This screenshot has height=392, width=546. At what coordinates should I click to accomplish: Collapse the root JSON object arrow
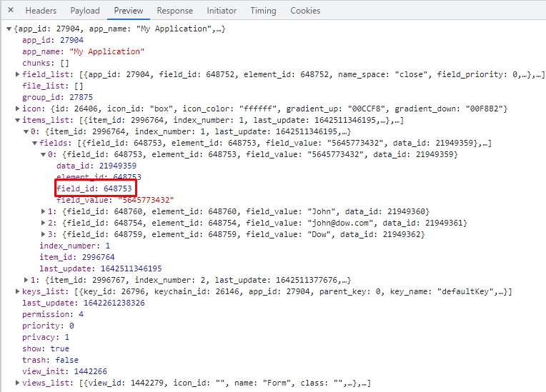coord(9,29)
